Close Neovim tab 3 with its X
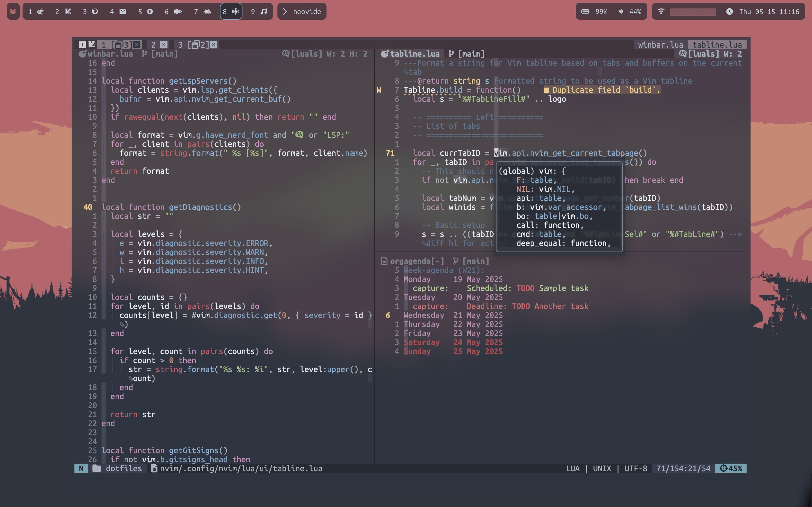The height and width of the screenshot is (507, 812). click(x=213, y=45)
